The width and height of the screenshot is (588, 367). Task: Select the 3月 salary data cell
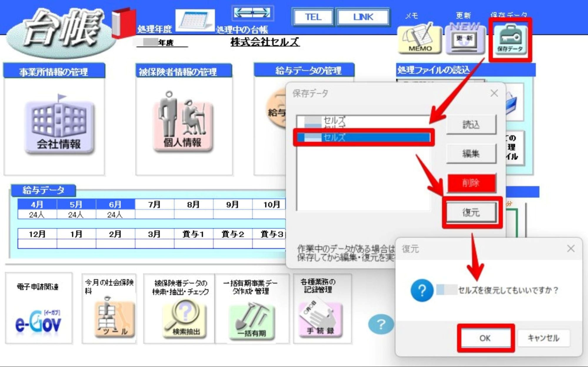[x=154, y=234]
